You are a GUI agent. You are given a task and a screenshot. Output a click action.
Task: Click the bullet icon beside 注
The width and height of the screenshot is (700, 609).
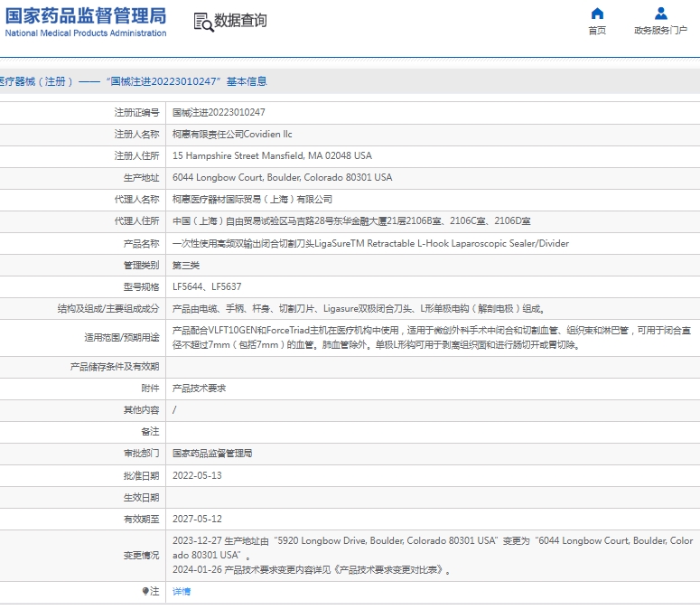[145, 591]
